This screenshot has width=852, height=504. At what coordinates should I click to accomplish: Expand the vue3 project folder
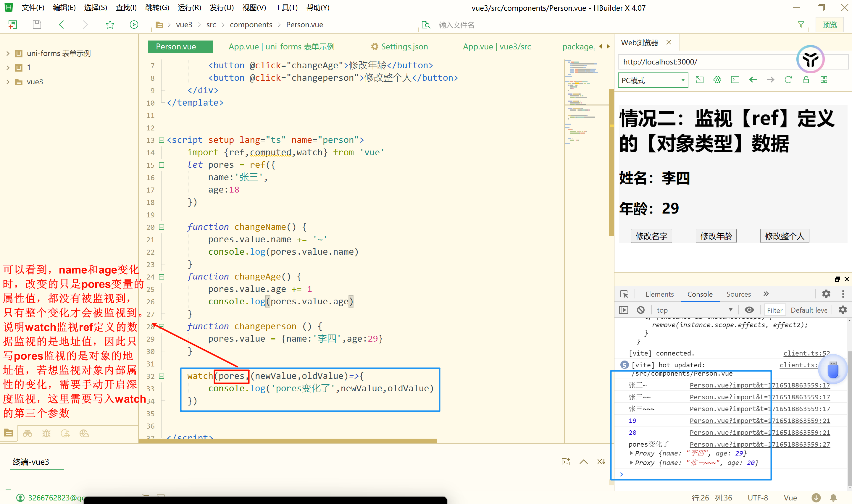pyautogui.click(x=8, y=82)
